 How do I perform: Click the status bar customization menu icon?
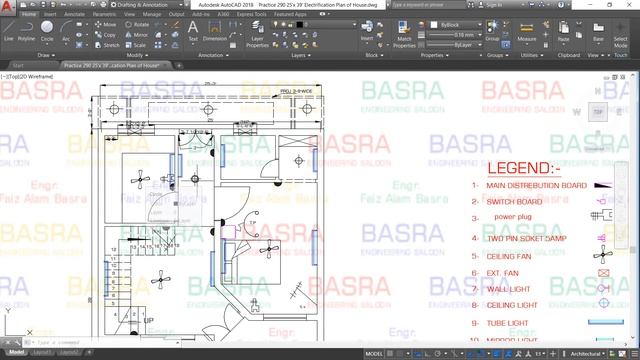634,354
